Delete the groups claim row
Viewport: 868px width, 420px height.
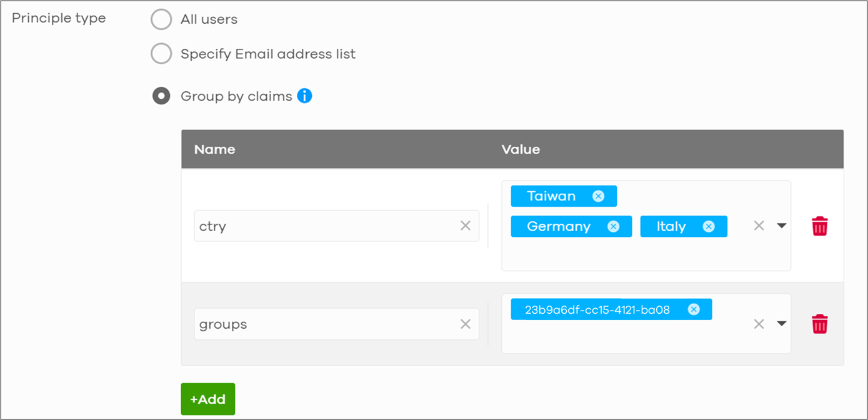(819, 324)
